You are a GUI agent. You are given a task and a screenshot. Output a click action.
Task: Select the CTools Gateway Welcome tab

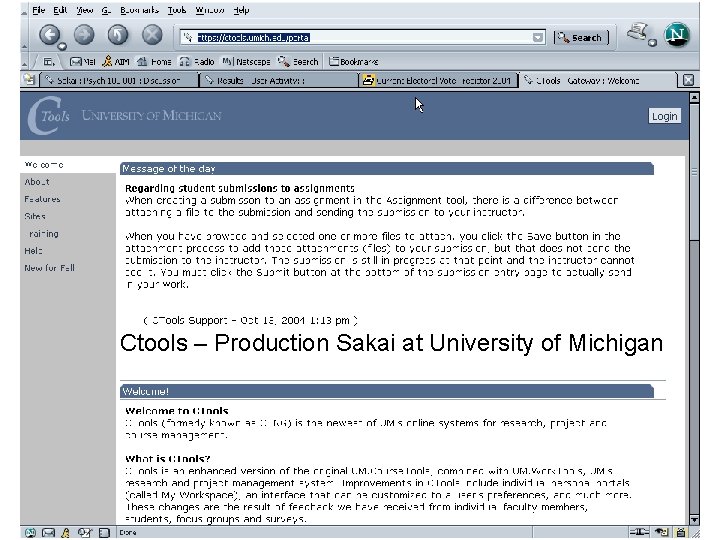[x=598, y=80]
